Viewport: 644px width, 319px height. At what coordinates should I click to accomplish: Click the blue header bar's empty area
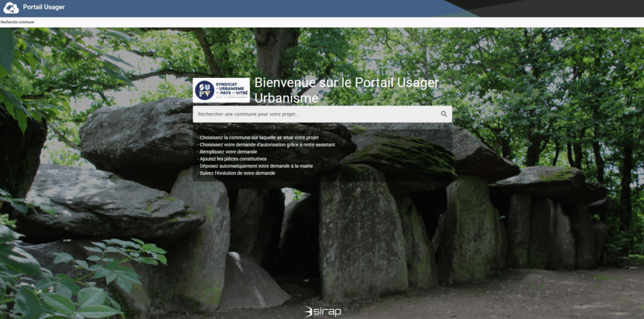point(252,8)
